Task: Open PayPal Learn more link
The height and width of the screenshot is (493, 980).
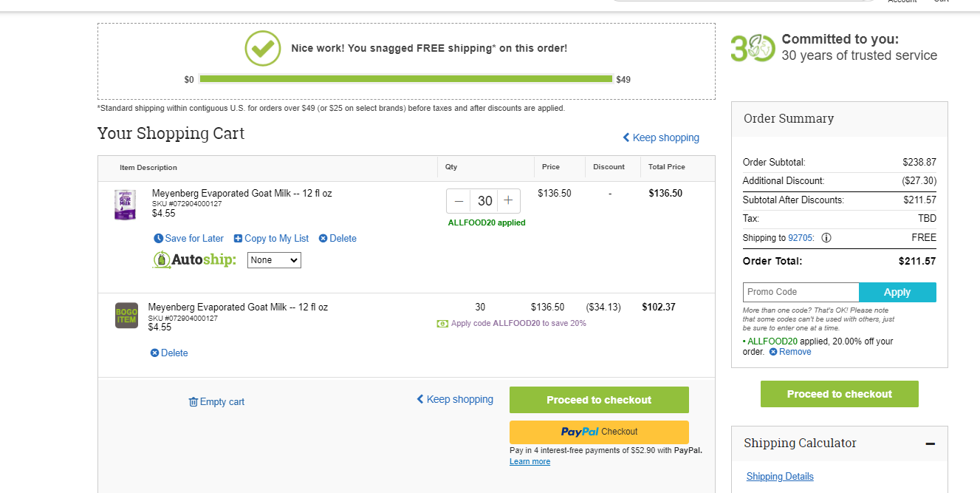Action: click(530, 462)
